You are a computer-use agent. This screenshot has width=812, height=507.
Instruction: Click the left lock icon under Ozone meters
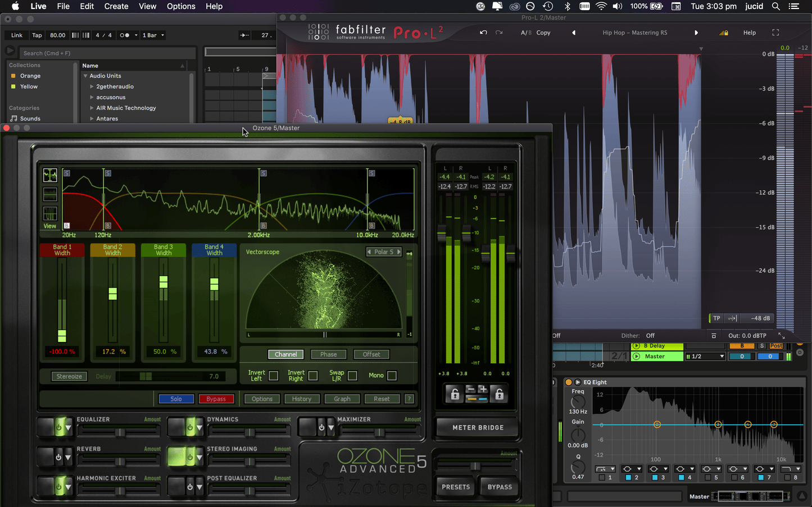coord(453,394)
